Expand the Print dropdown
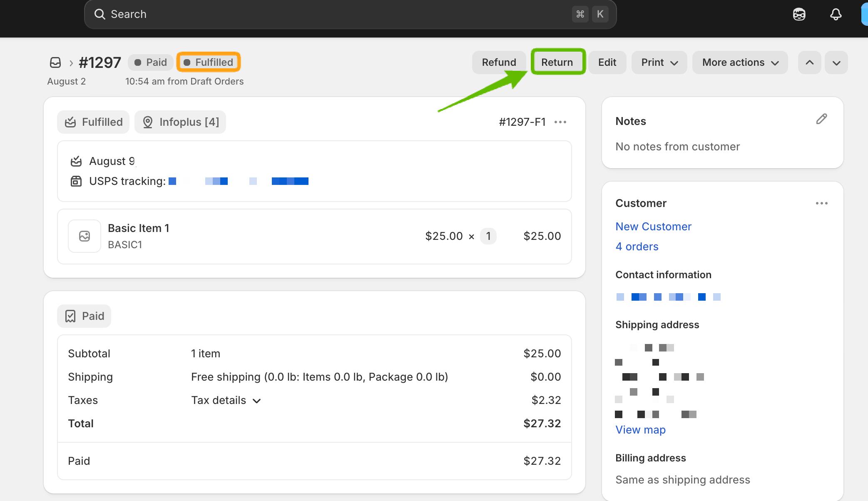The width and height of the screenshot is (868, 501). tap(659, 62)
